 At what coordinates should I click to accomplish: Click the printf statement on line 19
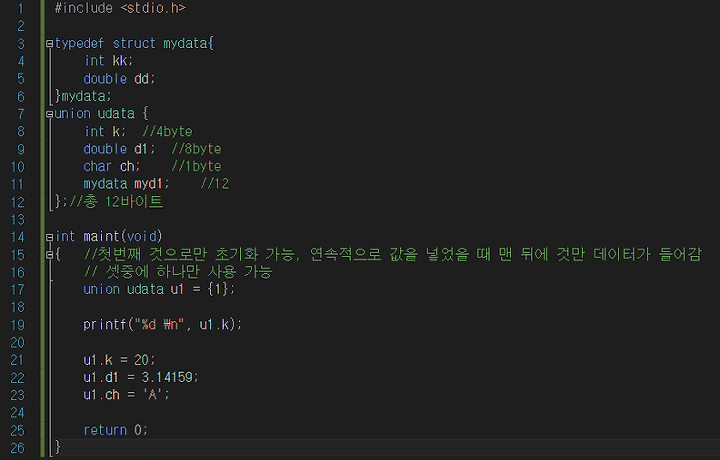tap(162, 325)
